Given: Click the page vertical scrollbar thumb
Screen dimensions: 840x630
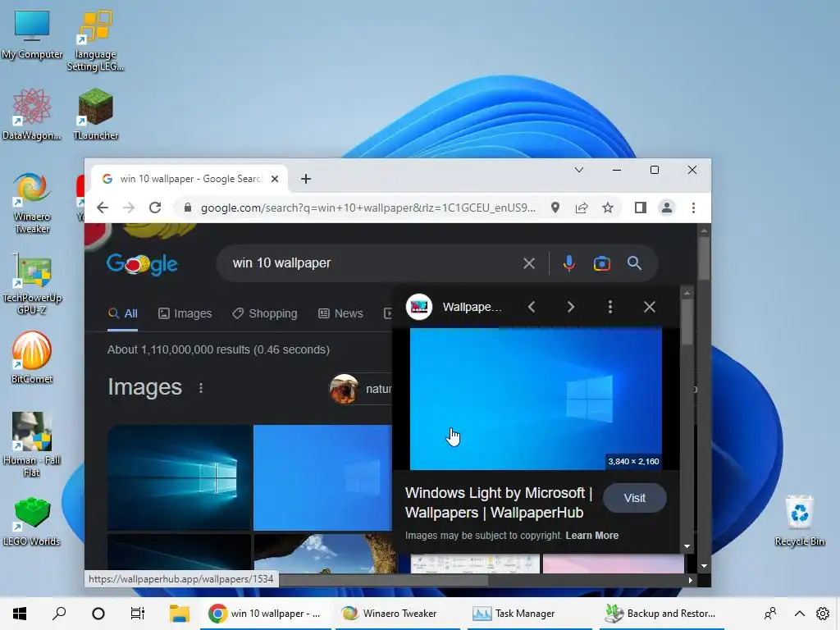Looking at the screenshot, I should point(704,258).
